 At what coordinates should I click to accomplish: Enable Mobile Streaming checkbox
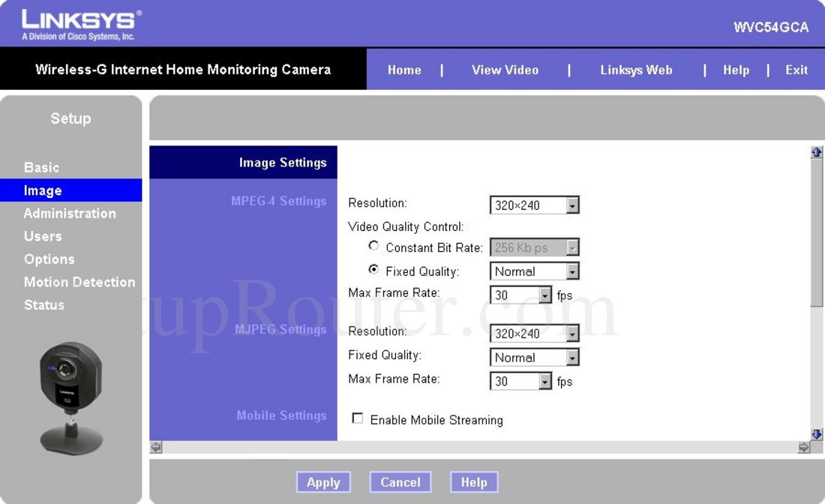coord(358,418)
